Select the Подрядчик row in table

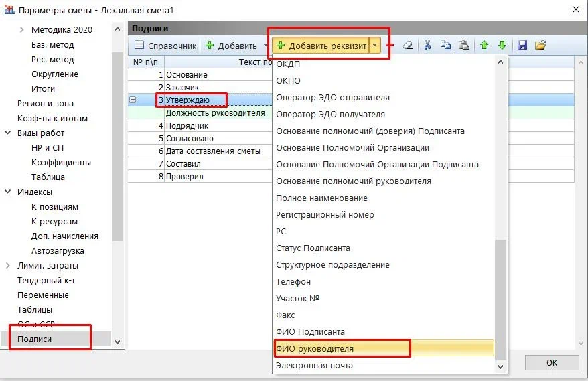click(x=200, y=126)
